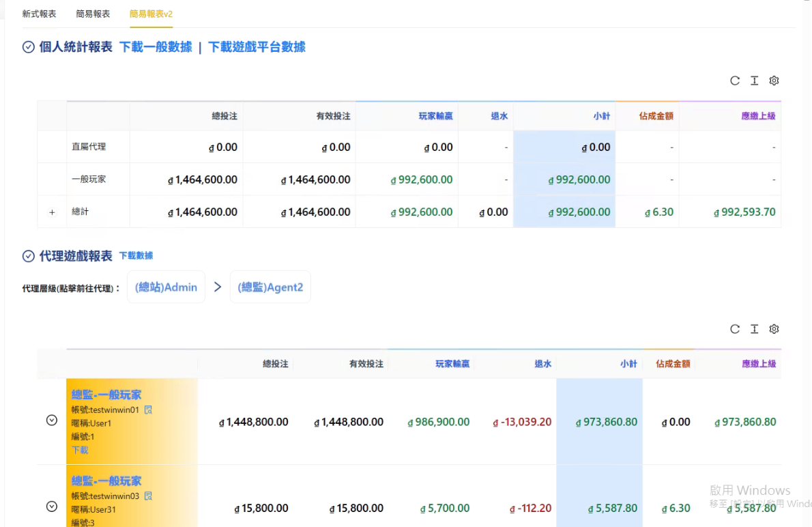Collapse the 代理遊戲報表 section

29,256
